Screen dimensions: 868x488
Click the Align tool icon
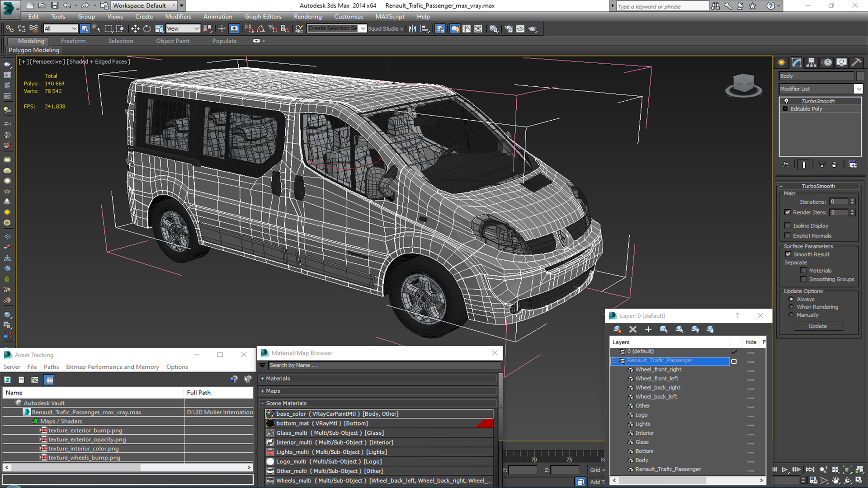tap(425, 28)
